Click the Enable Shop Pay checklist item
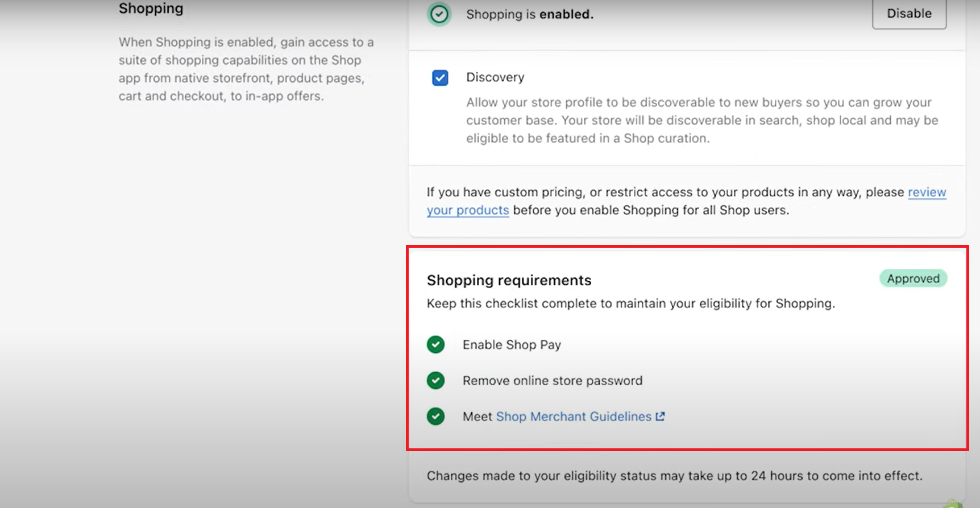This screenshot has width=980, height=508. [512, 345]
